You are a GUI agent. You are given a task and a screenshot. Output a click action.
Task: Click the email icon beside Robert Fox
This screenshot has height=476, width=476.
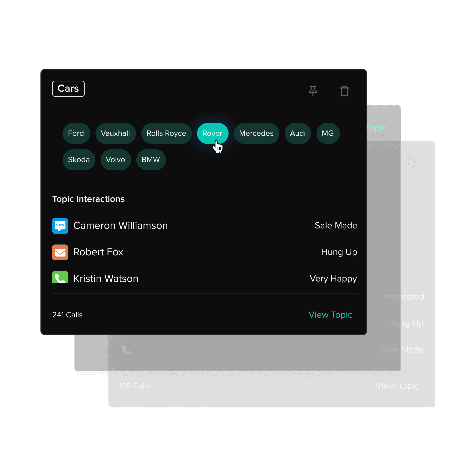coord(60,252)
